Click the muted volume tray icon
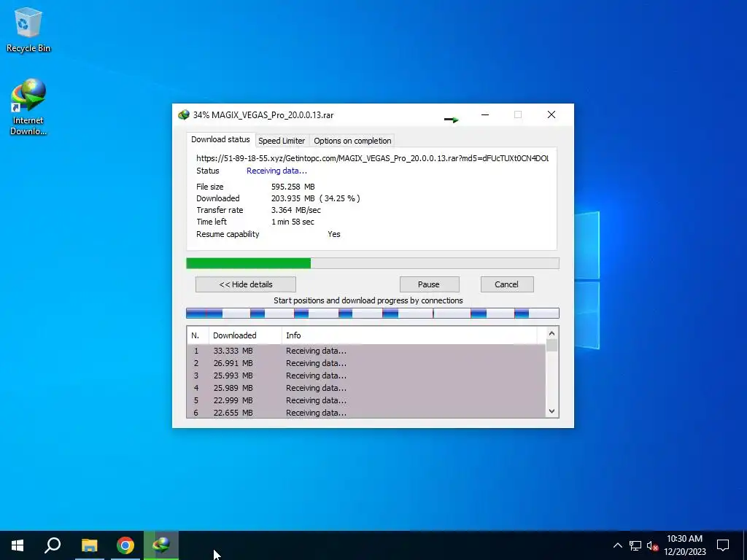Image resolution: width=747 pixels, height=560 pixels. tap(652, 545)
